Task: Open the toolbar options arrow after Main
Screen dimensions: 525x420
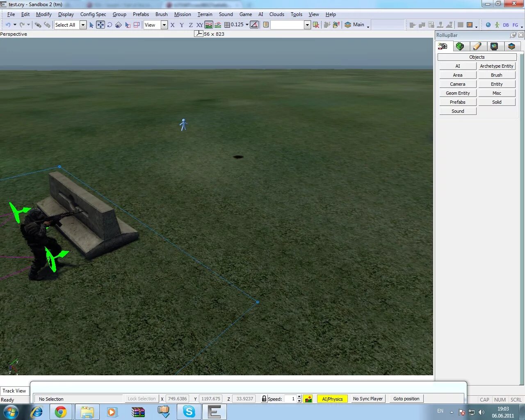Action: click(368, 26)
